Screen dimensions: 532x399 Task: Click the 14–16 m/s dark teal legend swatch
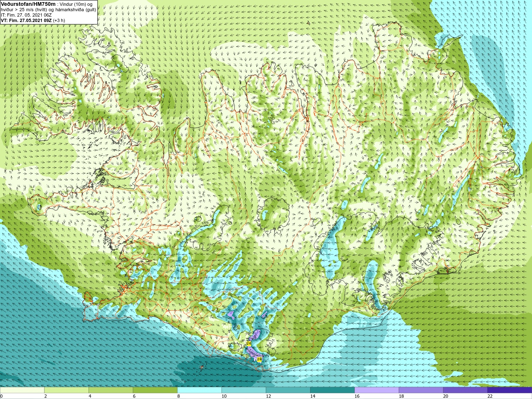(x=332, y=390)
